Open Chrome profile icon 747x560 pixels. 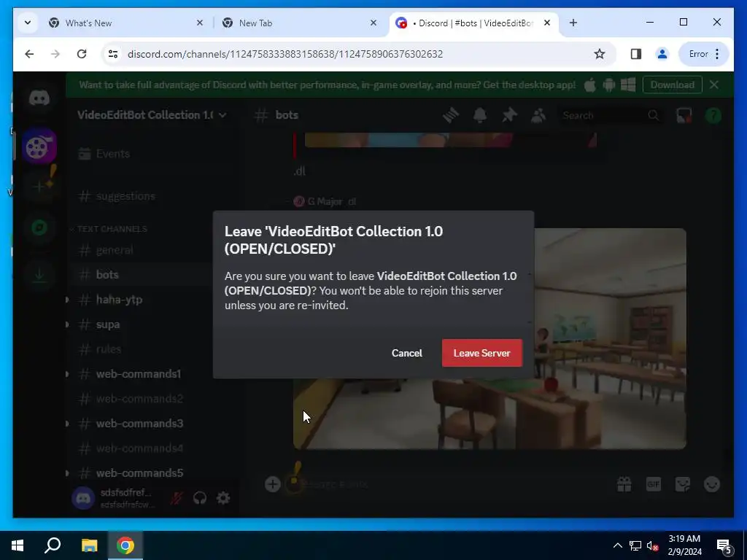click(x=662, y=54)
